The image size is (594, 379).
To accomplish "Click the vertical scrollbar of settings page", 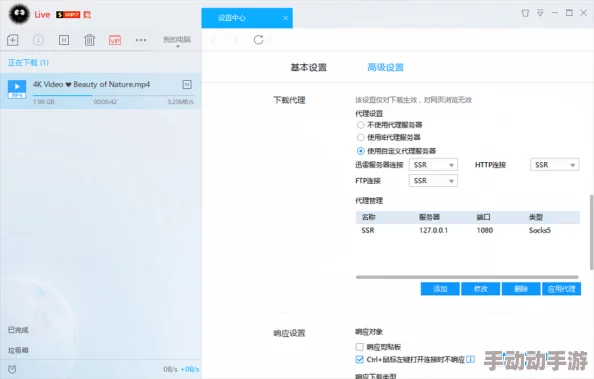I will (591, 232).
